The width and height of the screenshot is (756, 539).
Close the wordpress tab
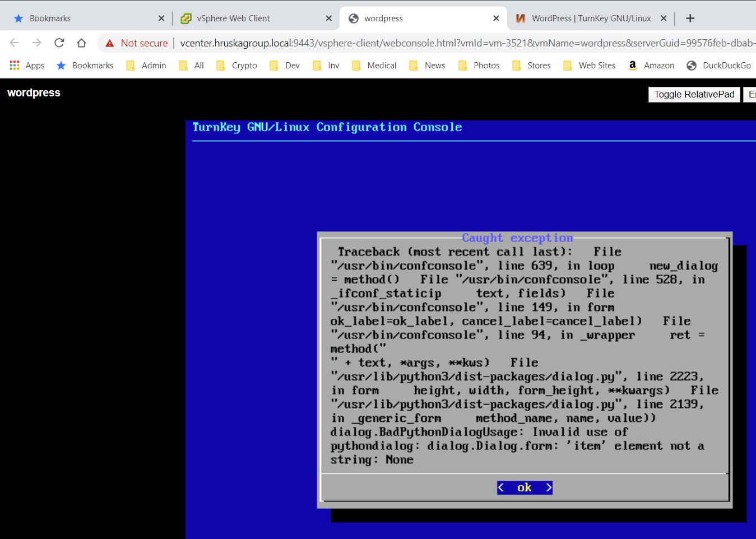click(496, 18)
